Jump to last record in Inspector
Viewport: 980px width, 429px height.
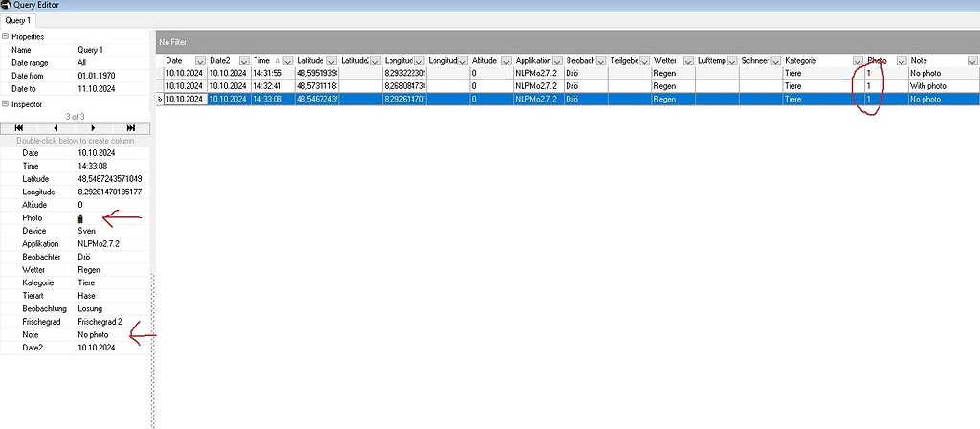131,128
